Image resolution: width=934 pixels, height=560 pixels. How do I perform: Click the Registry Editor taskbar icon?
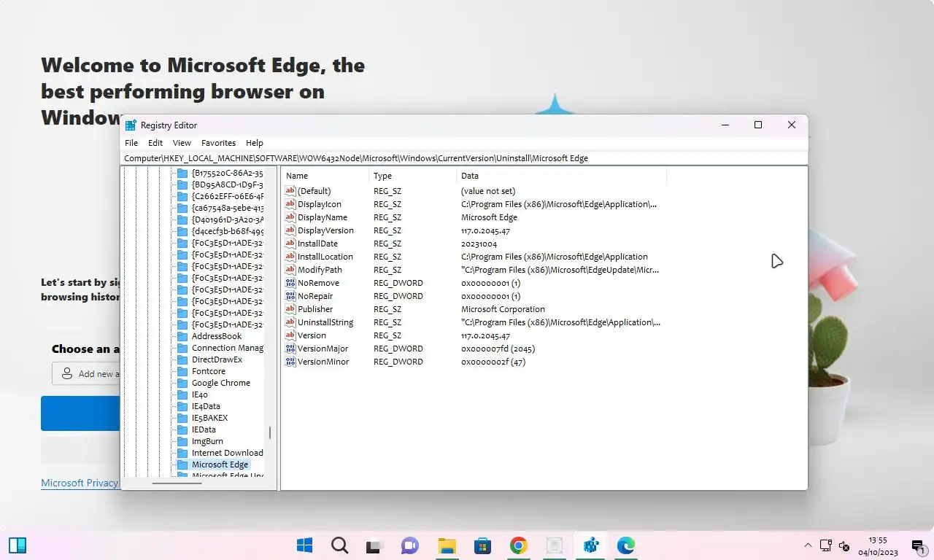[590, 545]
